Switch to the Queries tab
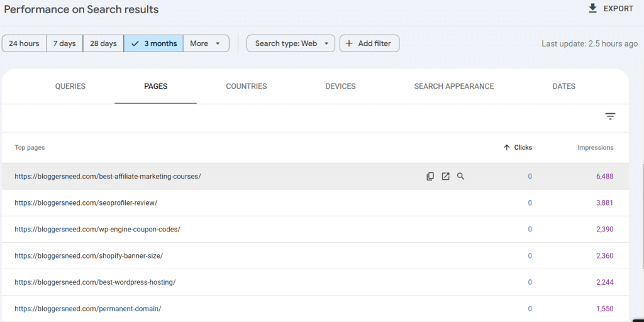The image size is (644, 322). [70, 87]
